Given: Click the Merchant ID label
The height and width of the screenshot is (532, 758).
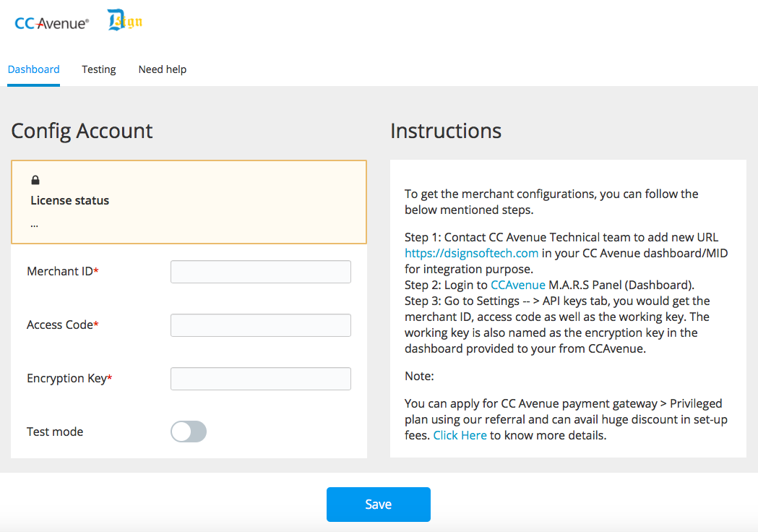Looking at the screenshot, I should [63, 271].
